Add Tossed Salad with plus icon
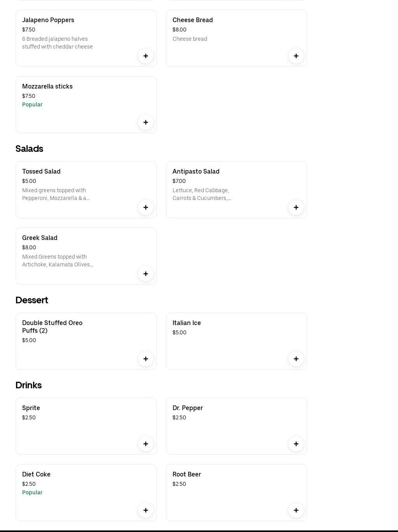398x532 pixels. coord(146,207)
